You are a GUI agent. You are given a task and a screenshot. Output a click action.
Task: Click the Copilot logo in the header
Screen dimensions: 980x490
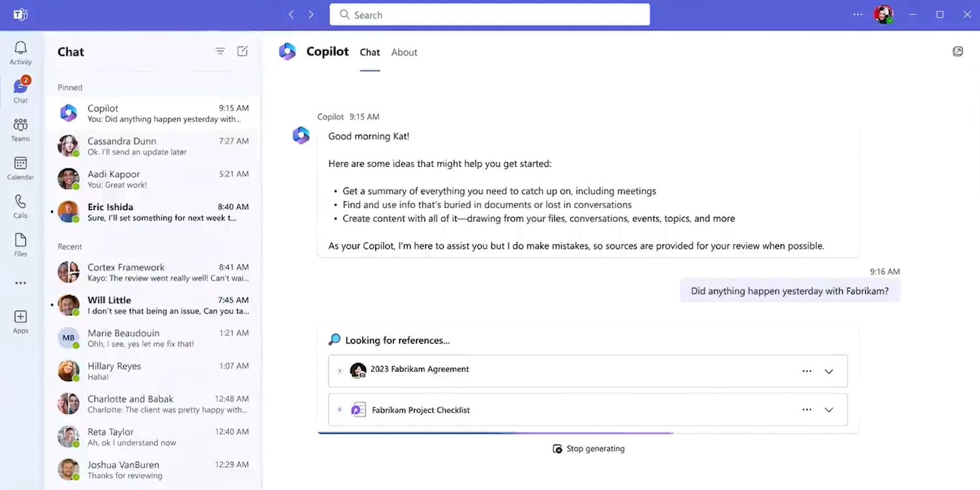pos(287,52)
